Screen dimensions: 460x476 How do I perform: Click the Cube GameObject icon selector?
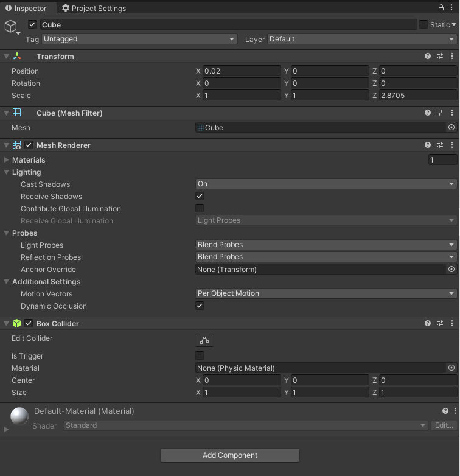12,27
